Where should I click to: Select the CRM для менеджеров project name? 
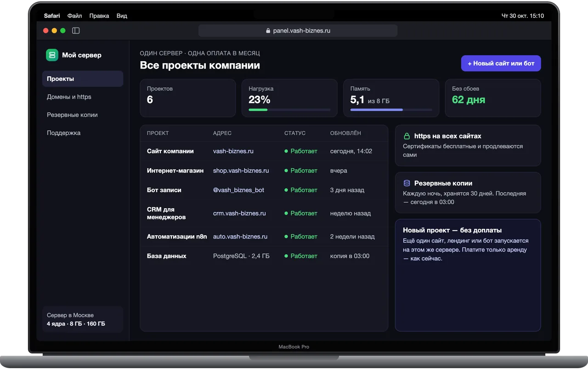(x=166, y=213)
